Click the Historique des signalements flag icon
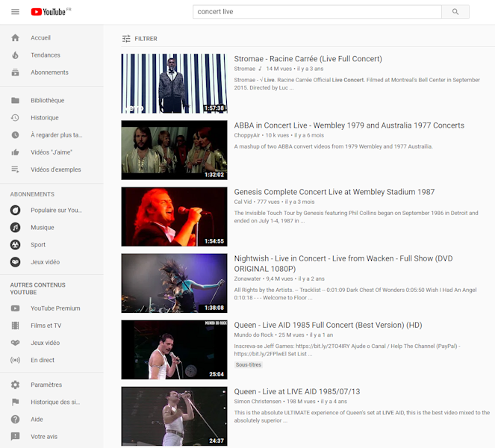 tap(15, 402)
